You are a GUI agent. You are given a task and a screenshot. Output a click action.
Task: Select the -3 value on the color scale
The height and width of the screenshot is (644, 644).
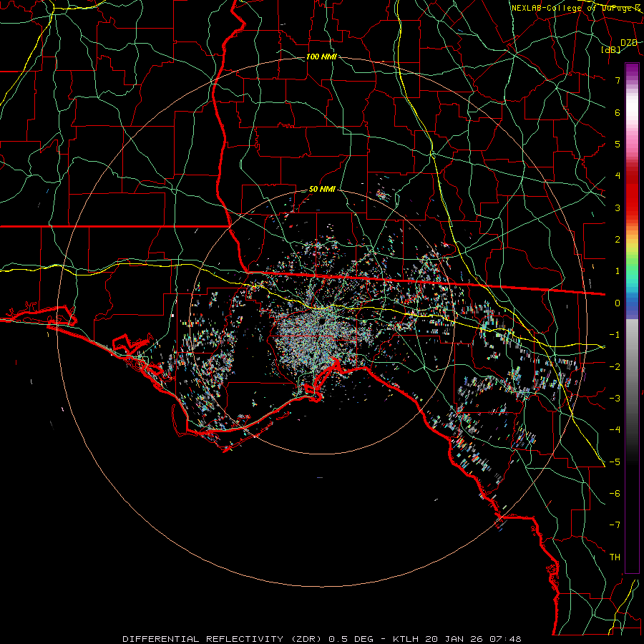pos(615,399)
